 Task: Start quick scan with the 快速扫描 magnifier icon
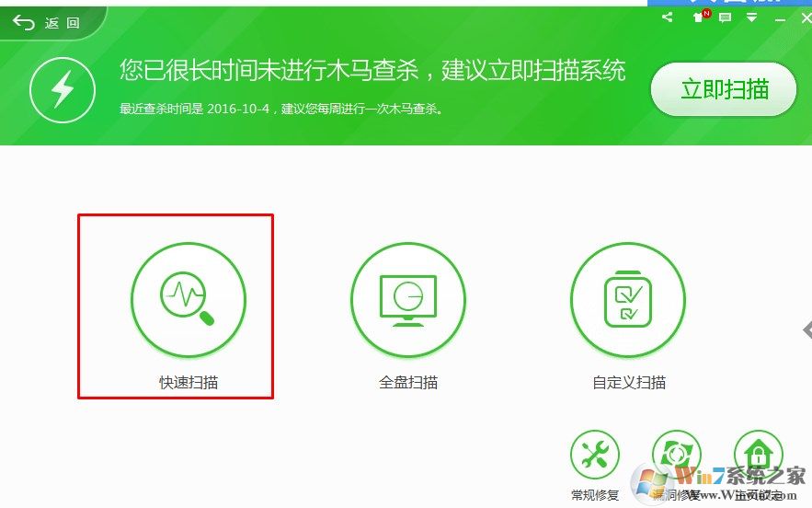(188, 300)
